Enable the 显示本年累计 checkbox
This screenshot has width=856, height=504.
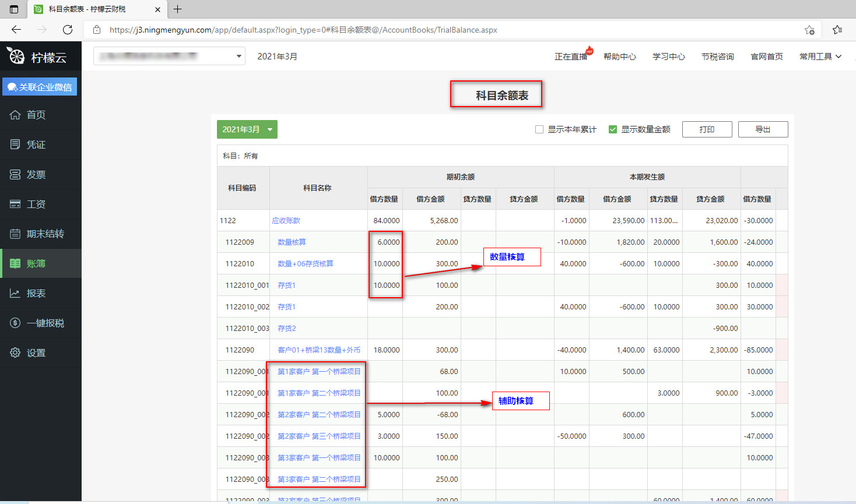[x=539, y=129]
